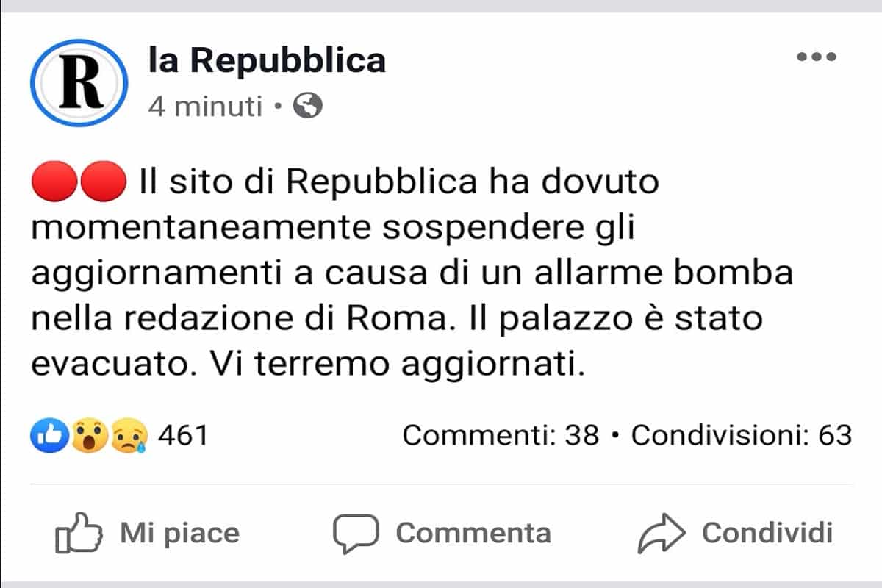This screenshot has height=588, width=882.
Task: Click the wow face reaction icon
Action: tap(89, 436)
